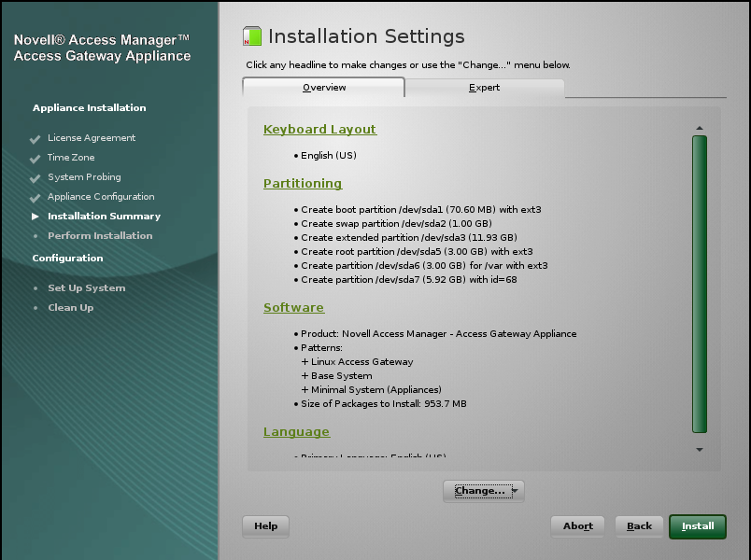Image resolution: width=751 pixels, height=560 pixels.
Task: Click the scroll down arrow of settings list
Action: point(700,450)
